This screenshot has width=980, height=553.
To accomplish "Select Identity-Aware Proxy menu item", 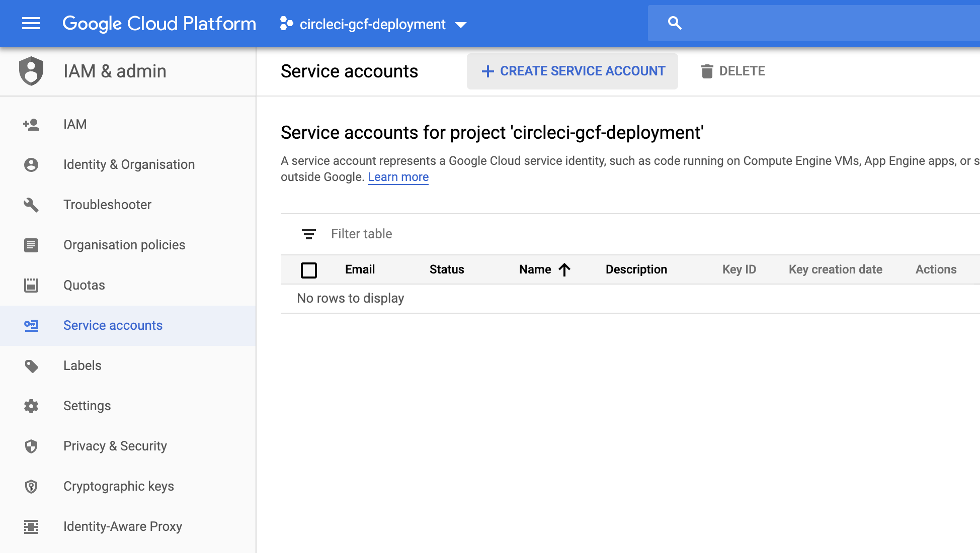I will [x=122, y=526].
